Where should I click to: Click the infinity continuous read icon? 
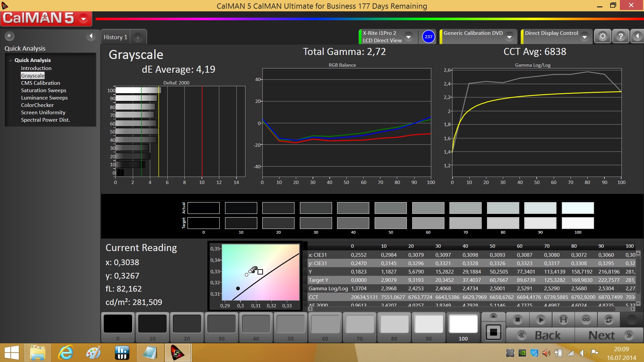pyautogui.click(x=586, y=320)
